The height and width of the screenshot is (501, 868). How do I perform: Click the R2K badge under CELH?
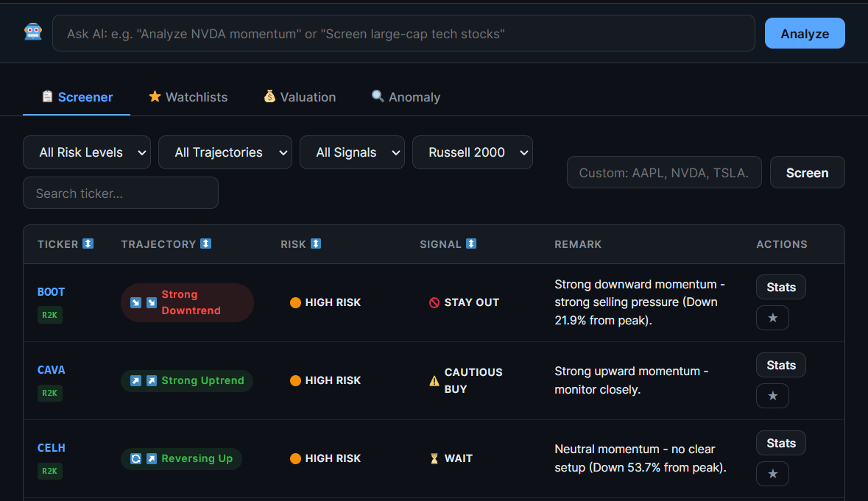pos(50,471)
